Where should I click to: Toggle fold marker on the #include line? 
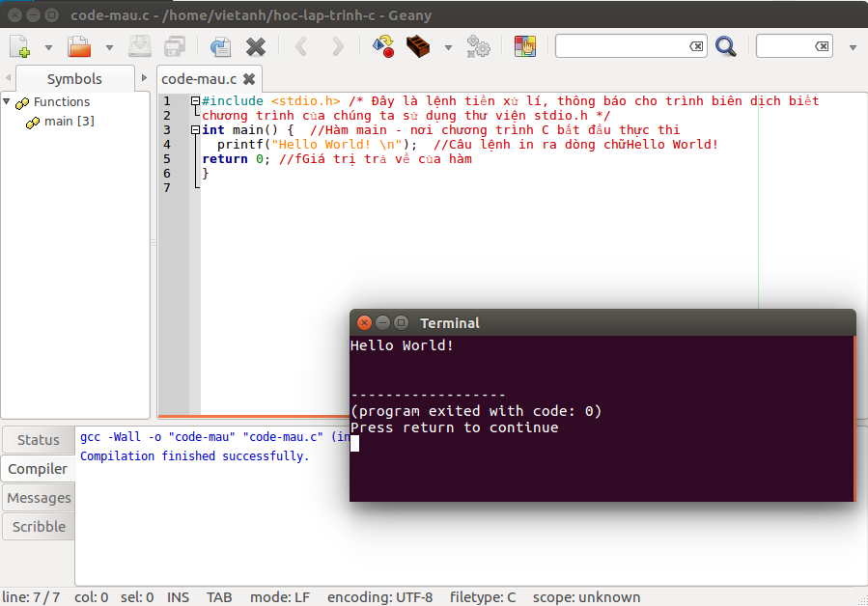coord(195,101)
